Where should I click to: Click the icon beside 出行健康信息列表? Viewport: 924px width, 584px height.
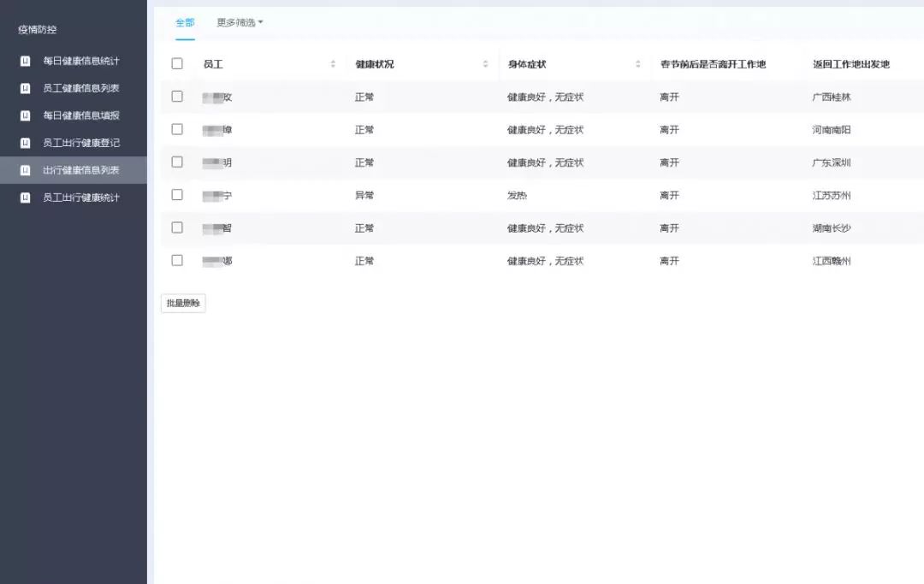pyautogui.click(x=25, y=170)
